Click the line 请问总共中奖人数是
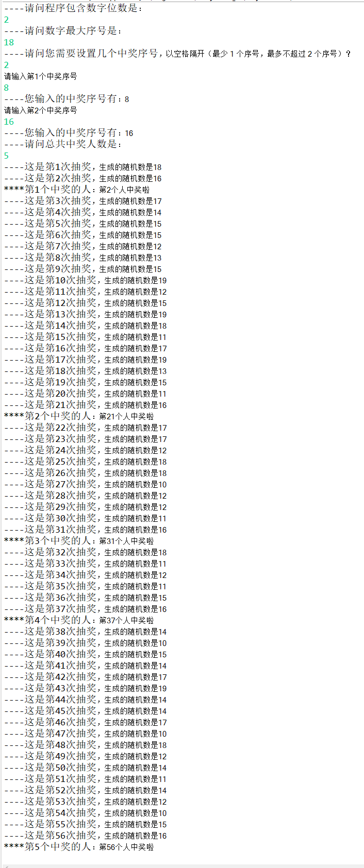The width and height of the screenshot is (364, 868). point(63,144)
